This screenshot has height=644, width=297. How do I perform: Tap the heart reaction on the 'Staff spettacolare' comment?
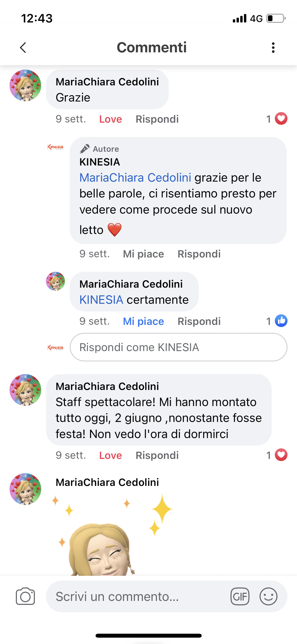pos(281,455)
